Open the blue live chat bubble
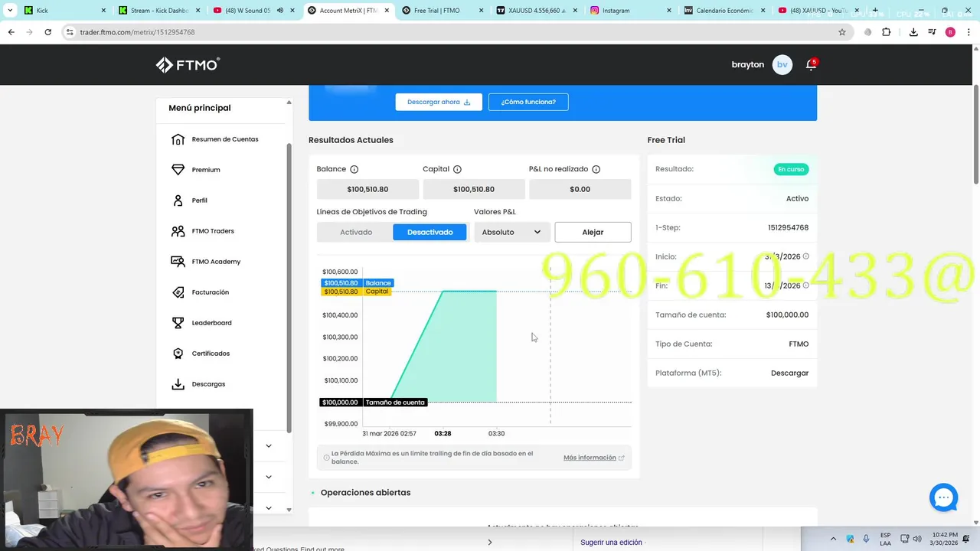Image resolution: width=980 pixels, height=551 pixels. (943, 497)
